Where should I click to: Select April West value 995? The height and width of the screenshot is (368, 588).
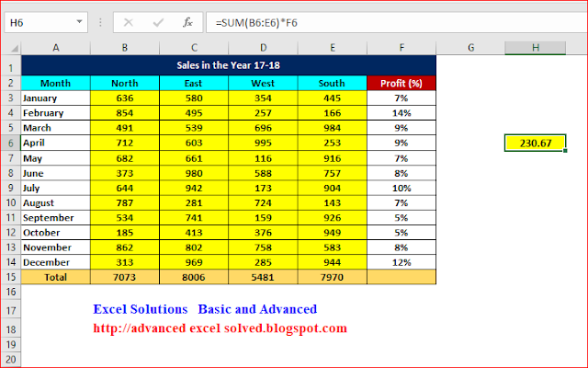pos(264,143)
